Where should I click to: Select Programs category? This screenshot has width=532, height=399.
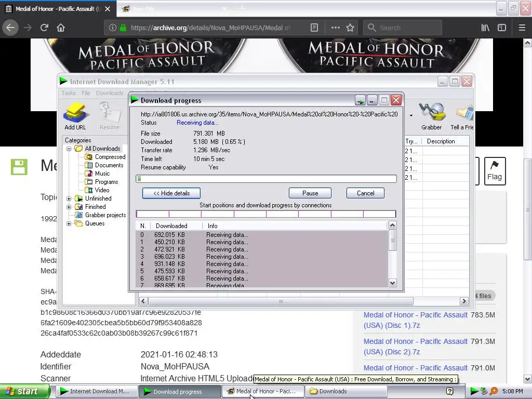[x=102, y=182]
